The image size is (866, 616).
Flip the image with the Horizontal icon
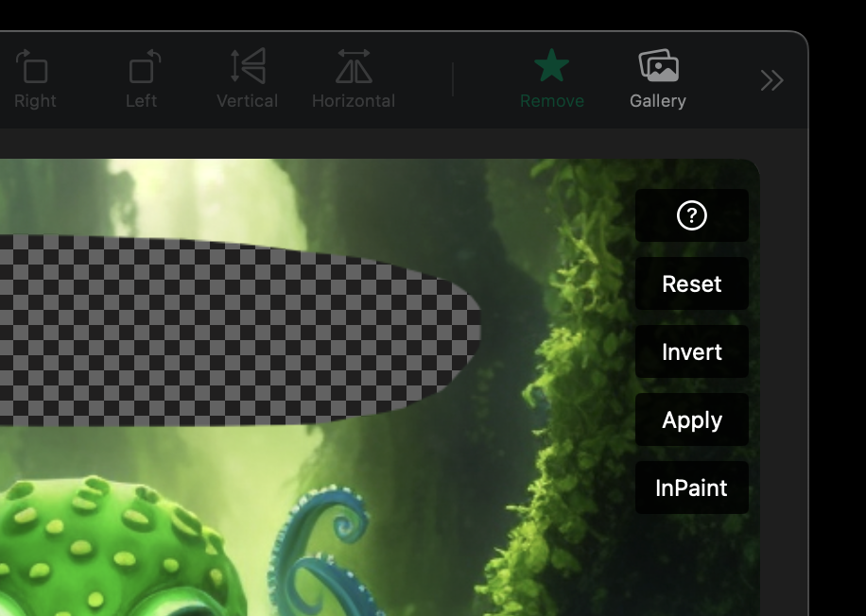[354, 68]
